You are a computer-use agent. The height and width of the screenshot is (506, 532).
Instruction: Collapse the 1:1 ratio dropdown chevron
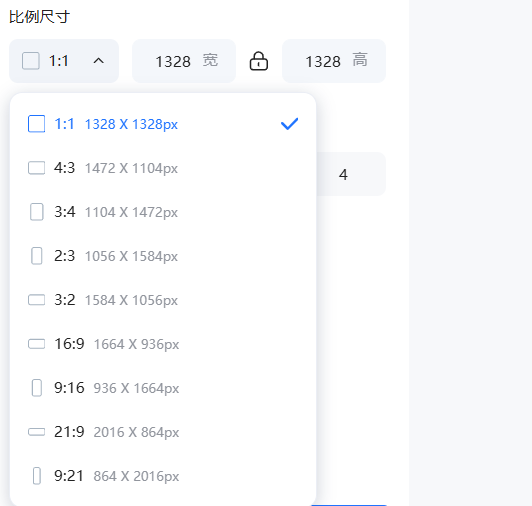98,61
